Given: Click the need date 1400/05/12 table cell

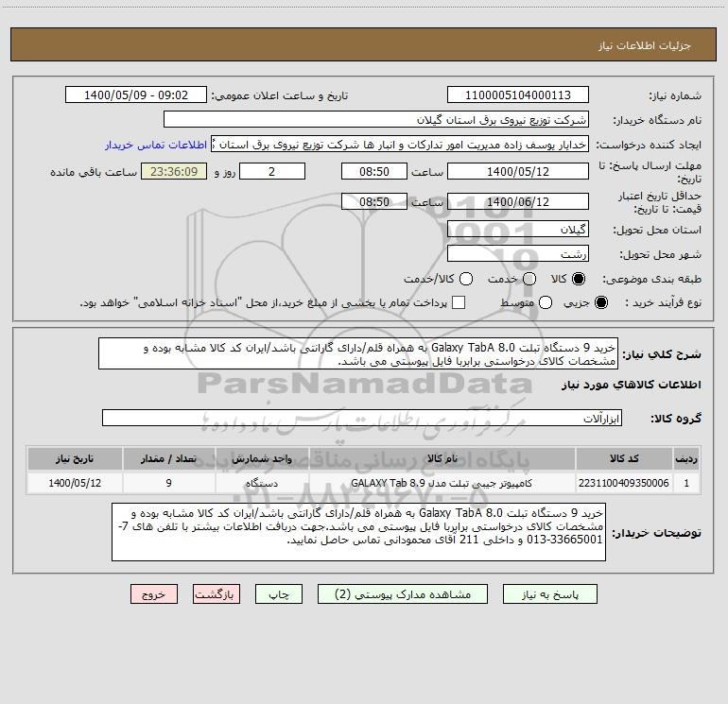Looking at the screenshot, I should click(x=75, y=483).
